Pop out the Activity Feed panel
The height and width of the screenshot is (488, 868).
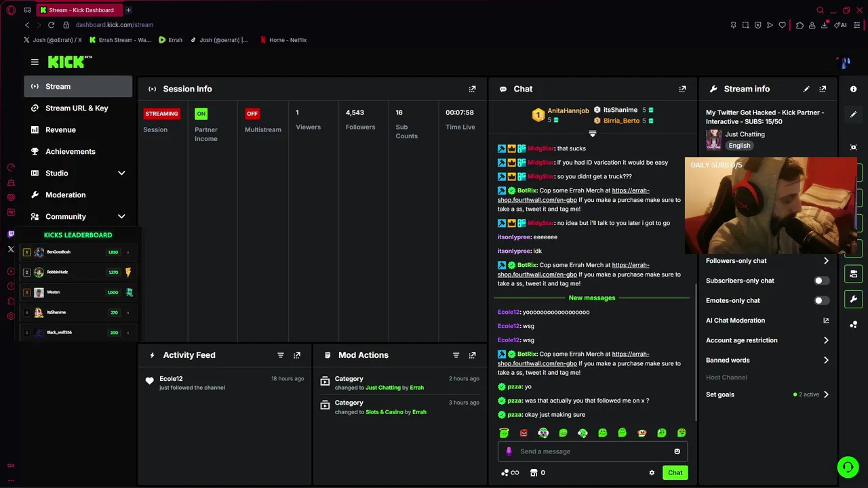tap(297, 355)
